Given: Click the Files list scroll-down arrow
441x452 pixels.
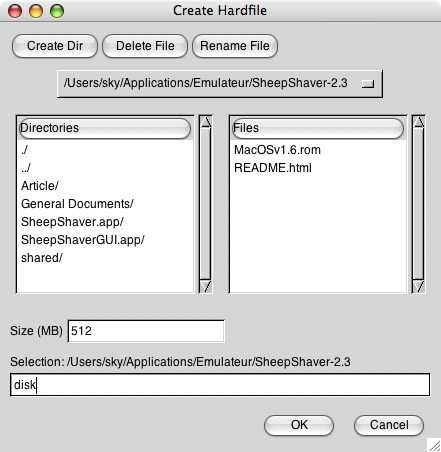Looking at the screenshot, I should click(418, 286).
